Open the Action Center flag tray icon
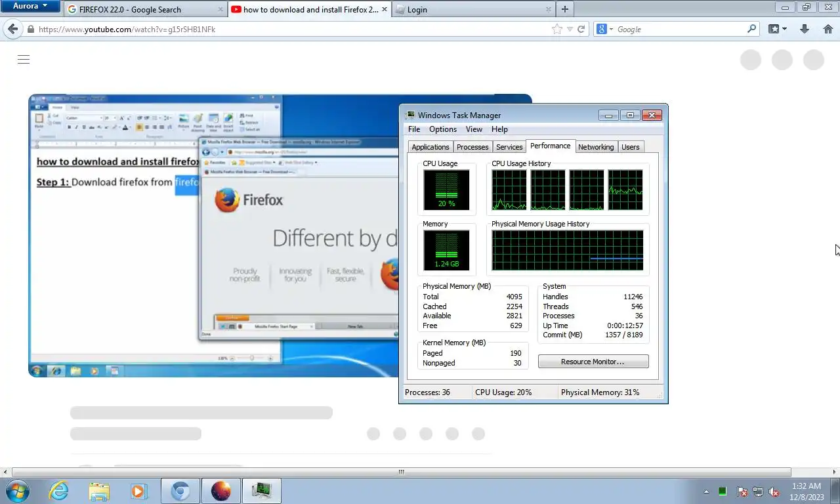Viewport: 840px width, 504px height. click(x=742, y=492)
